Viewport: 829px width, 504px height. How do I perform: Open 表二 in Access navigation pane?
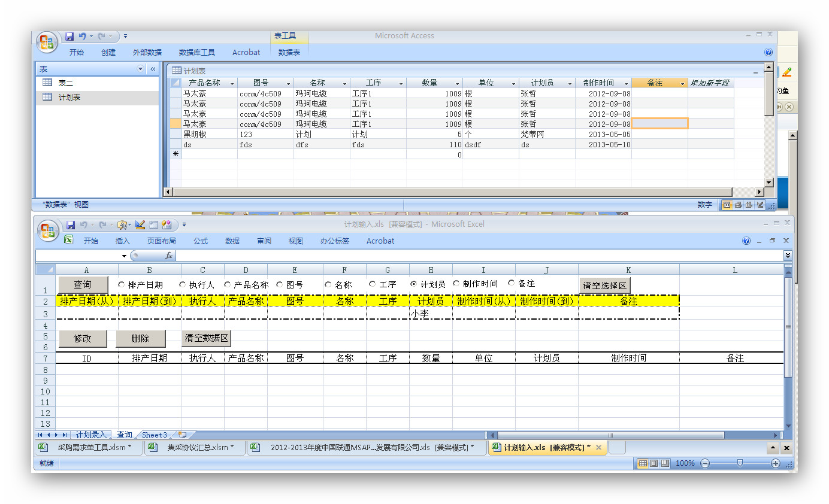[97, 83]
